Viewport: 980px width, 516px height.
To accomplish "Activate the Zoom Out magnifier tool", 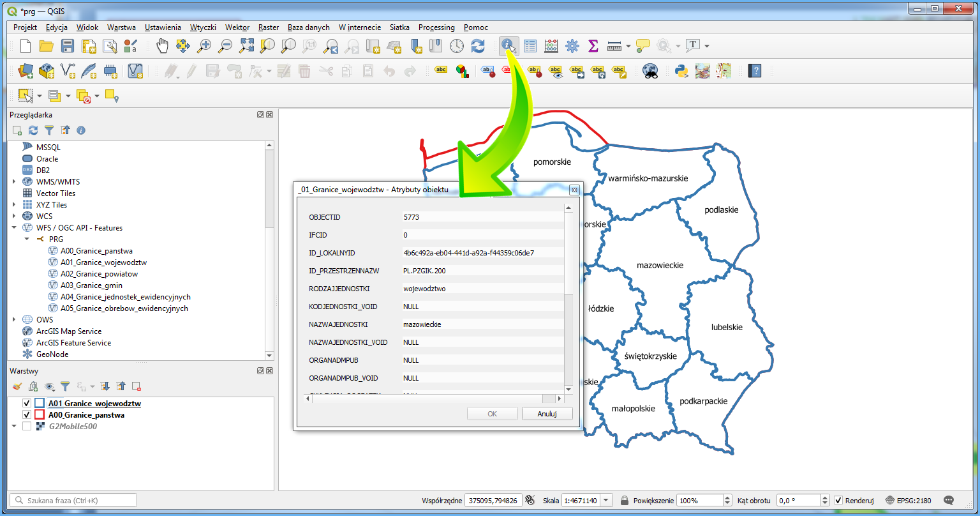I will [x=225, y=46].
